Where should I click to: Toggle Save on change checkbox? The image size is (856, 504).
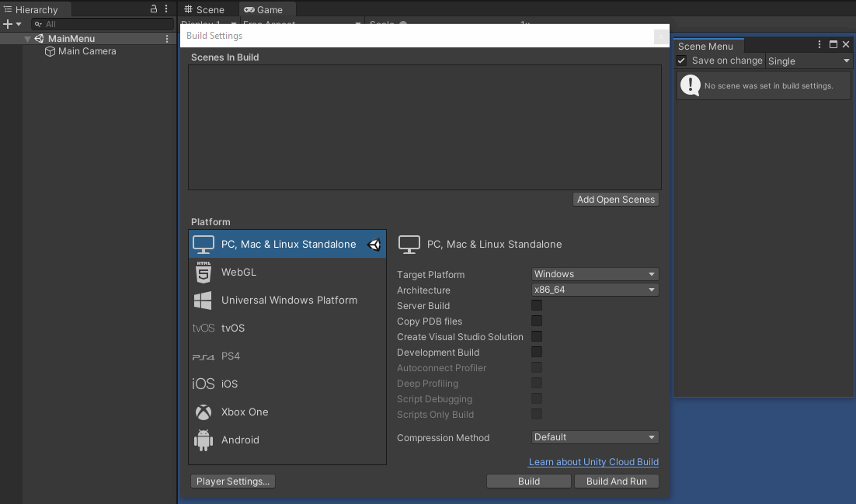(681, 61)
